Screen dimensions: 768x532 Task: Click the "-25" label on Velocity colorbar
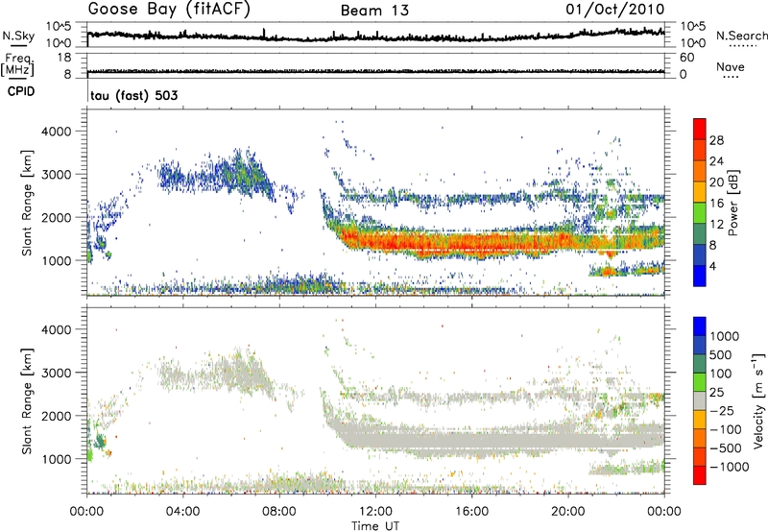[721, 410]
